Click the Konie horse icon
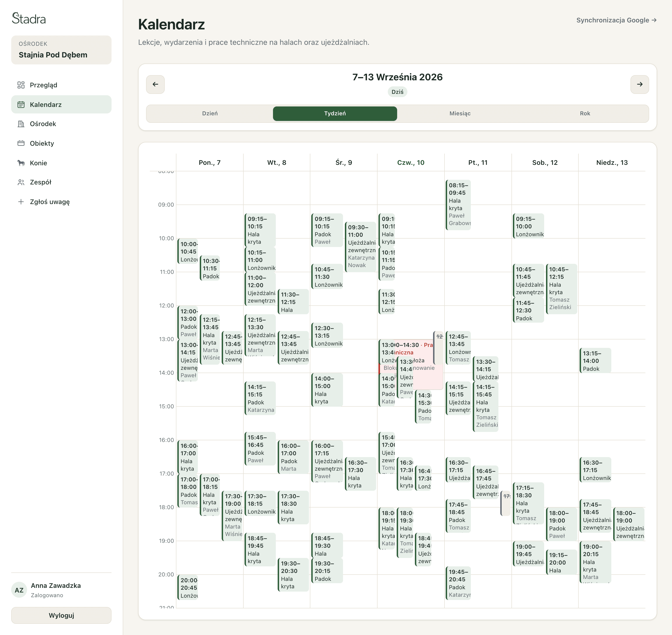Screen dimensions: 672x635 click(21, 163)
